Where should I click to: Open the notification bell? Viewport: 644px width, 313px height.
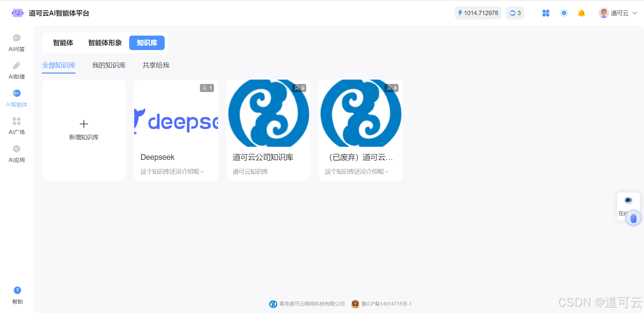(x=581, y=13)
